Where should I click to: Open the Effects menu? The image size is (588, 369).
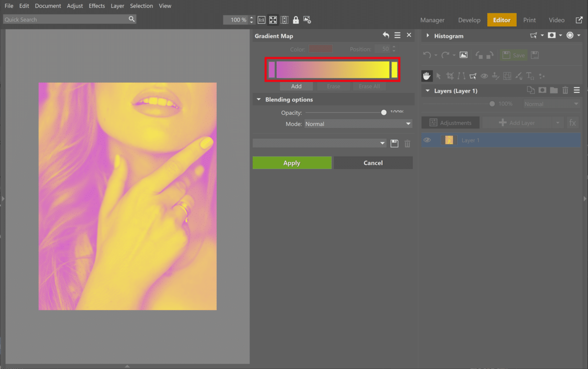point(96,6)
